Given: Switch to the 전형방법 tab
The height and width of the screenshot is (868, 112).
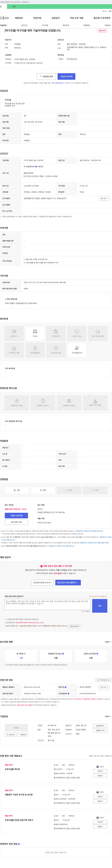Looking at the screenshot, I should click(86, 25).
